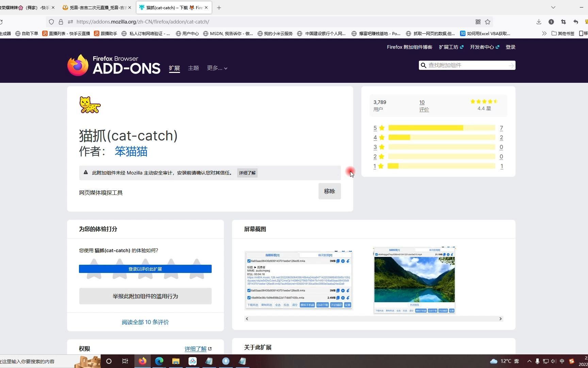Click 登录以评价此扩展 button

(x=145, y=269)
